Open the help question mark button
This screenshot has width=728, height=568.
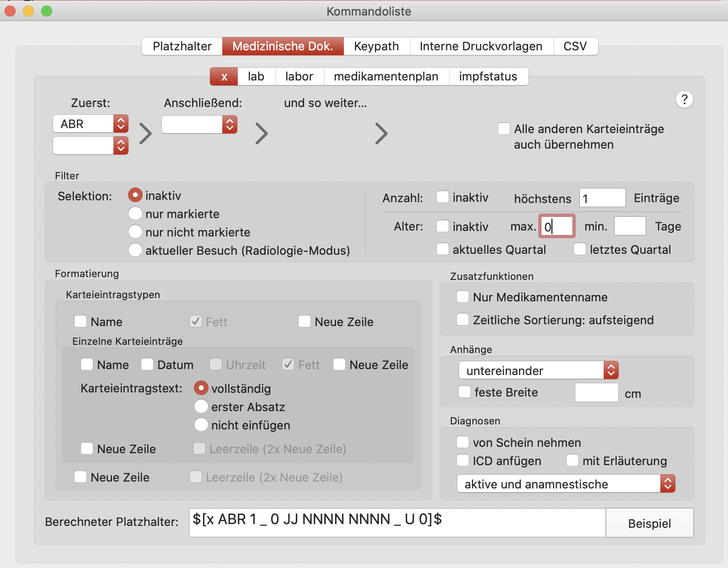coord(684,99)
